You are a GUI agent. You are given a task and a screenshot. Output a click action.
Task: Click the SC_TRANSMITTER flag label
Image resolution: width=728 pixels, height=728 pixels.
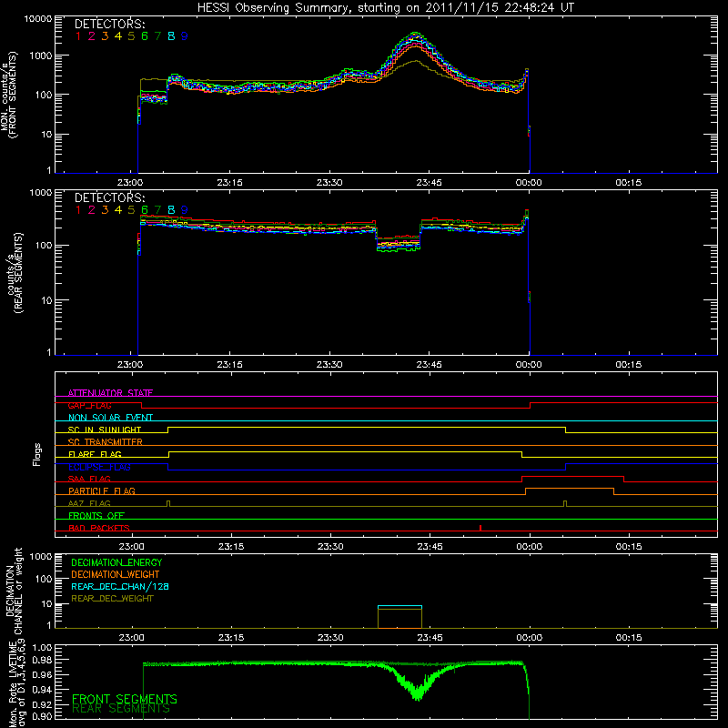105,441
